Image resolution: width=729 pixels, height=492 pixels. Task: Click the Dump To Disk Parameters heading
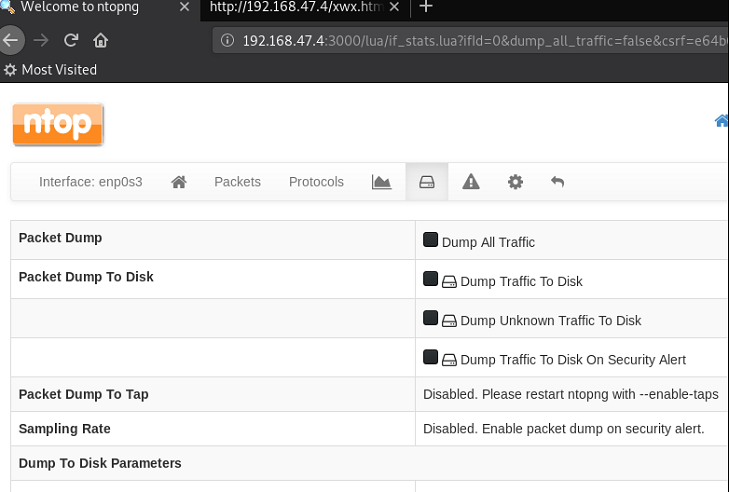[100, 463]
